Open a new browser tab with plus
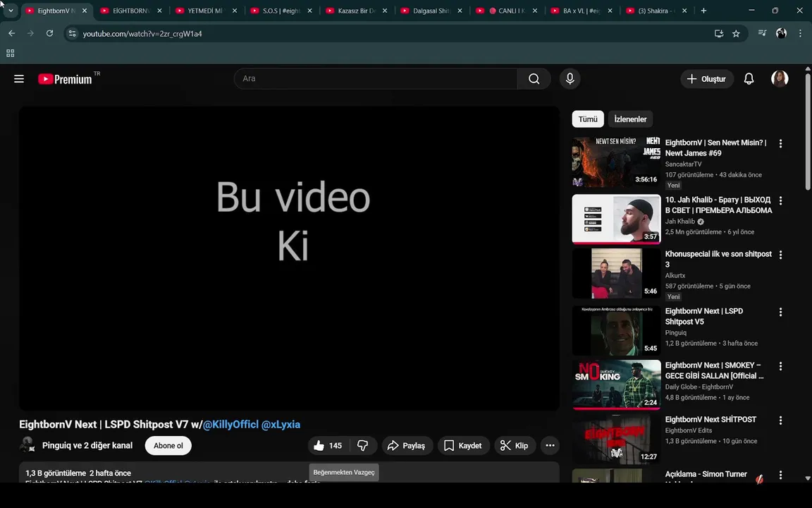This screenshot has width=812, height=508. coord(703,11)
